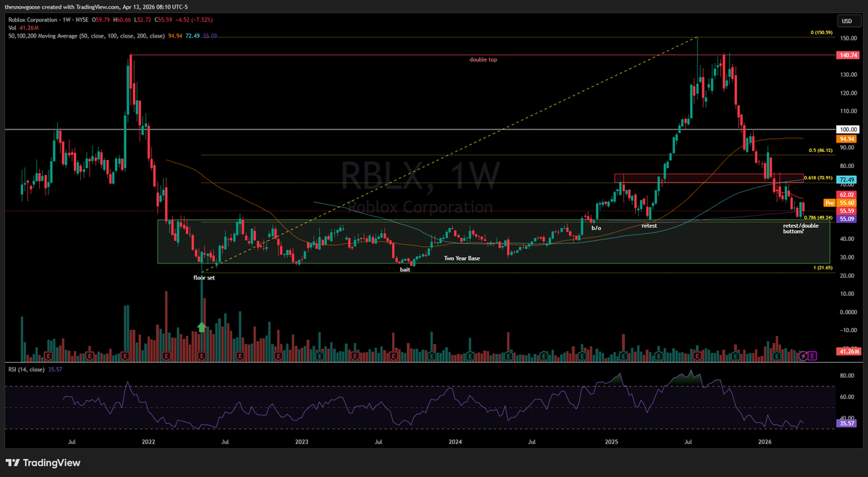Click the 80.00 price scale value on the main chart
868x477 pixels.
(846, 166)
